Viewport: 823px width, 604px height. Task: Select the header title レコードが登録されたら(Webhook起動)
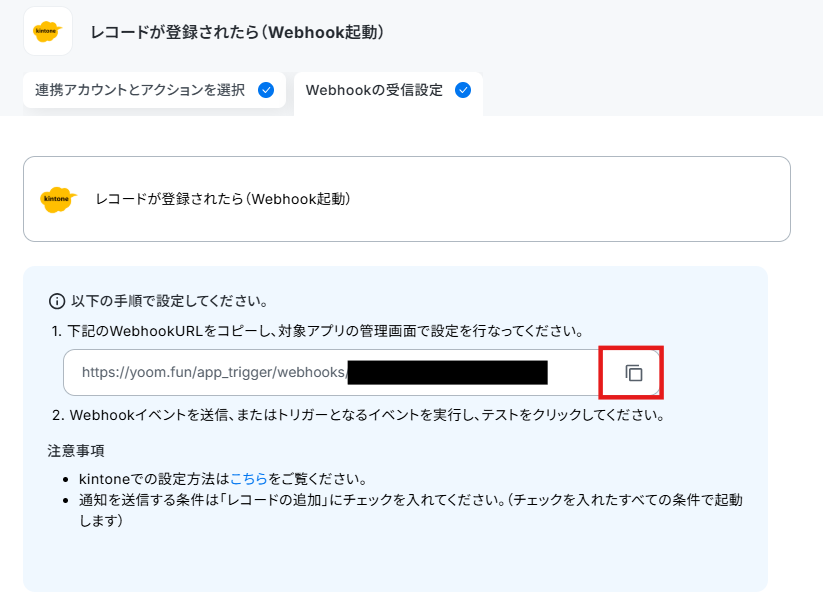click(x=237, y=32)
